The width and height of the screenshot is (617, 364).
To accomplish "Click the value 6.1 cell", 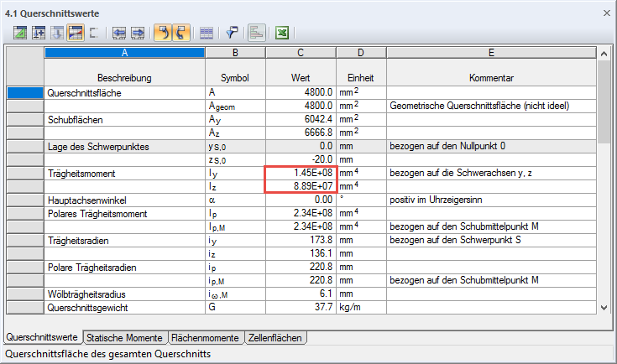I will coord(301,294).
